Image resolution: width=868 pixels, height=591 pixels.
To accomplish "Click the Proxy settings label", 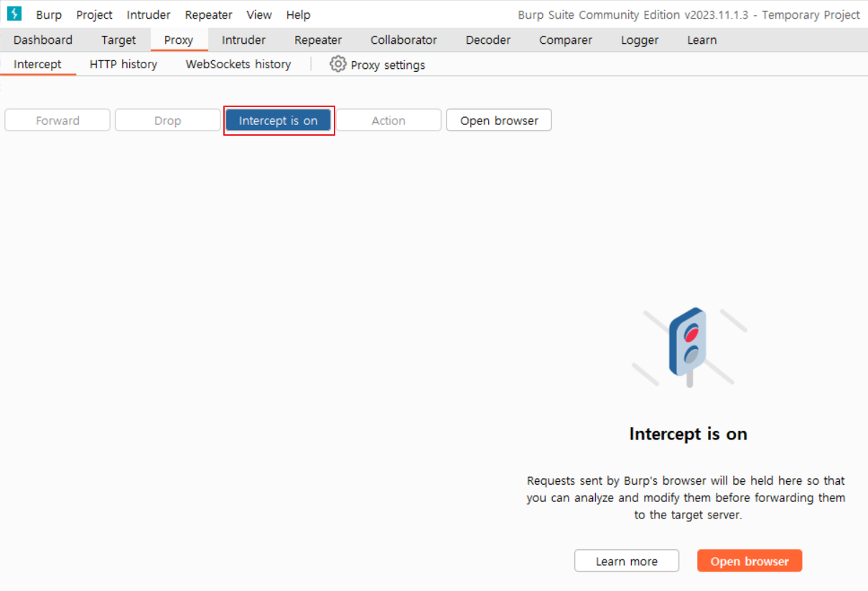I will pos(388,65).
